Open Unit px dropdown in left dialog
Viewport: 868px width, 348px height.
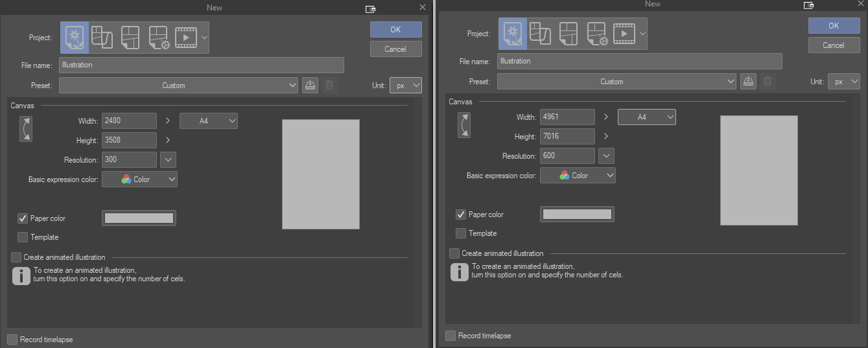coord(406,86)
